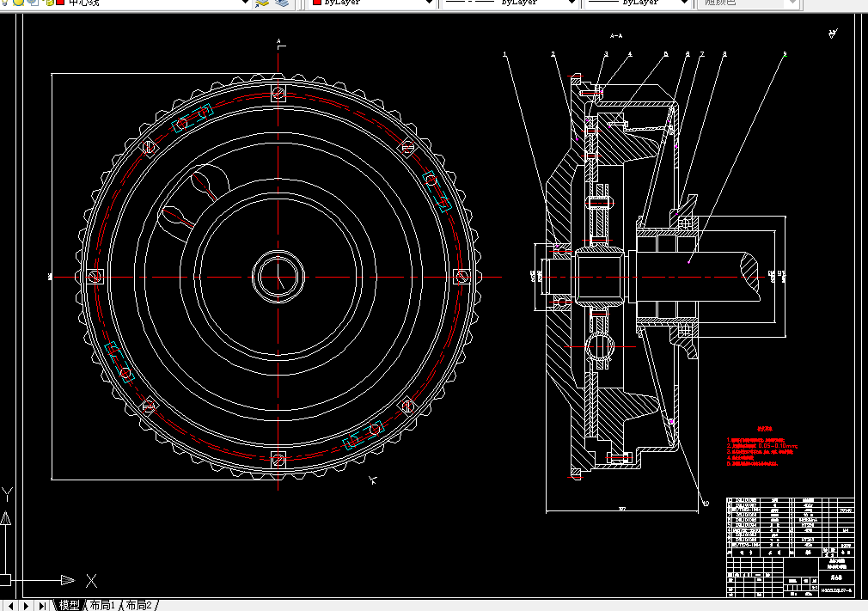Click the previous-tab arrow beside the layout tabs
The image size is (868, 611).
(x=10, y=606)
